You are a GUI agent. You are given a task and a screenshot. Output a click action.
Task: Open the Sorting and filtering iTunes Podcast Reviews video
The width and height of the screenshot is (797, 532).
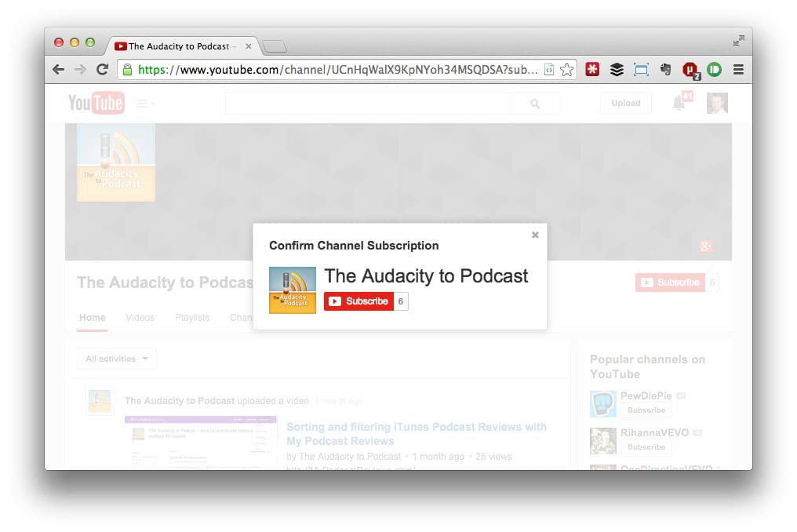point(417,434)
